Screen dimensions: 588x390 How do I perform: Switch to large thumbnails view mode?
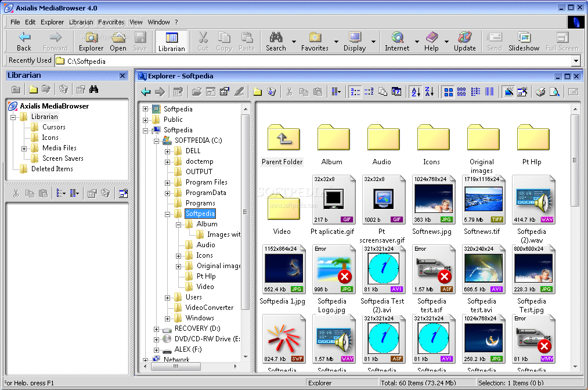448,92
